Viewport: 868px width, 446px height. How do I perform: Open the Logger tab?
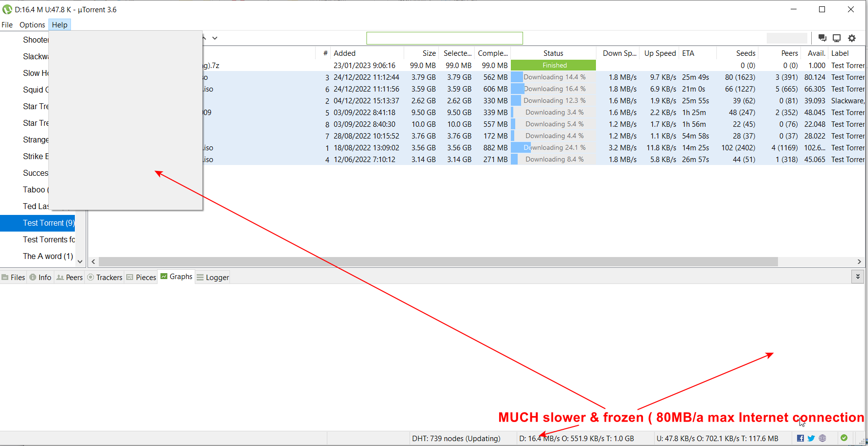point(213,277)
